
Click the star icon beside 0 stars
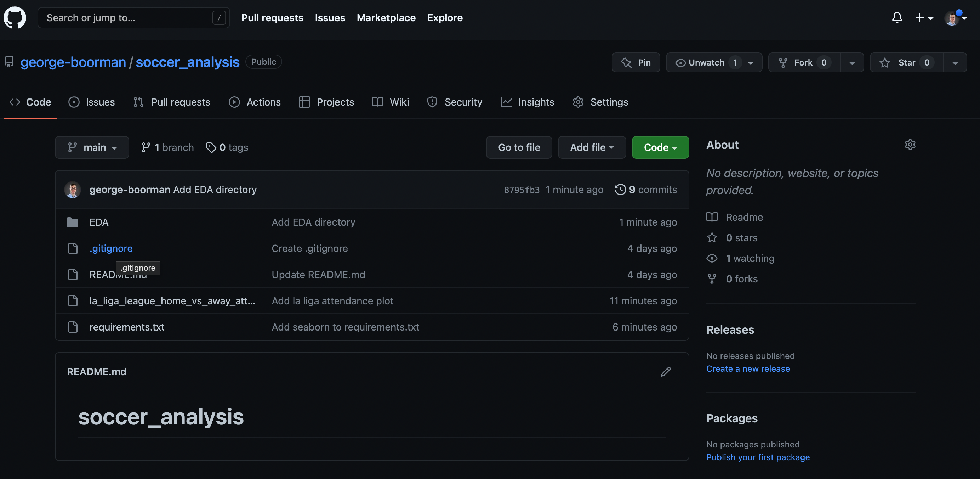tap(711, 238)
